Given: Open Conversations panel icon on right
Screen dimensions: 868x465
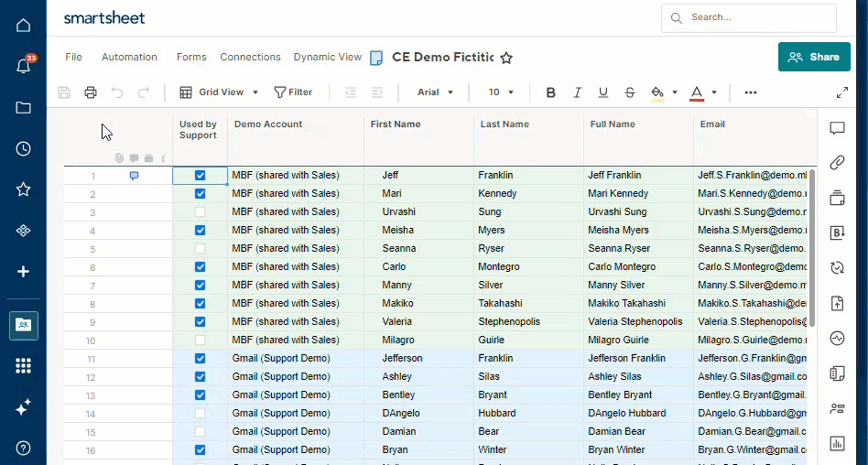Looking at the screenshot, I should click(837, 128).
